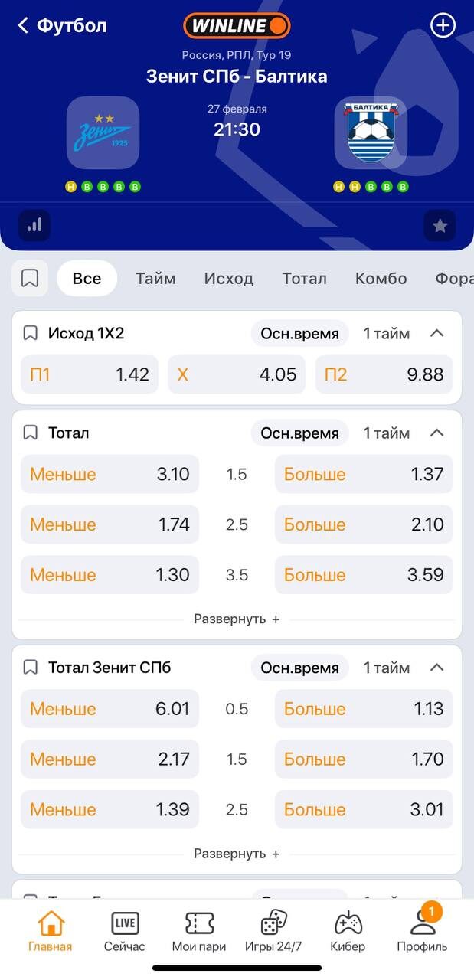Bet on П1 at 1.42
Viewport: 474px width, 980px height.
click(x=90, y=374)
